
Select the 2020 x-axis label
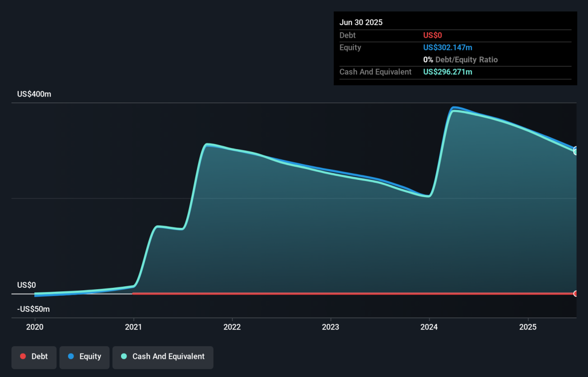coord(35,327)
